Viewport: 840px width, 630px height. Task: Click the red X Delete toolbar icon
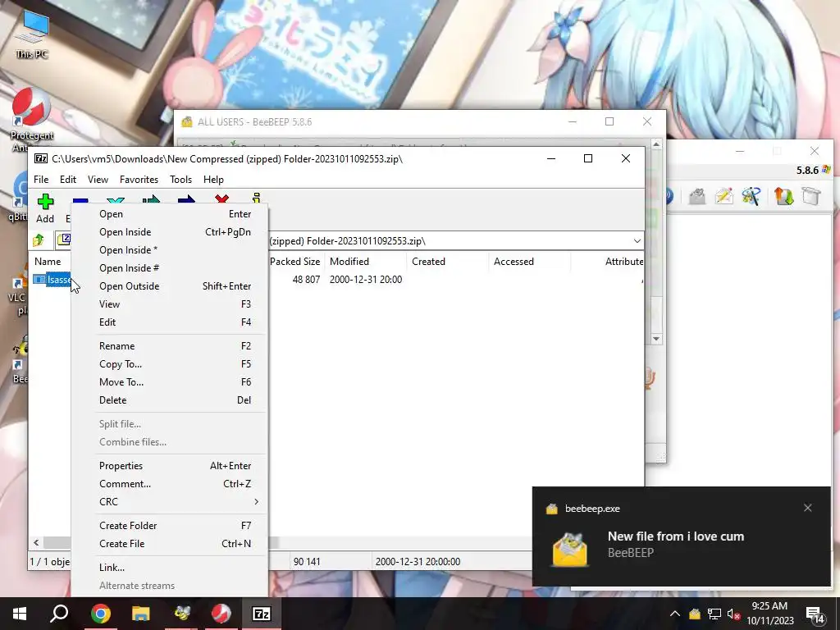tap(221, 200)
